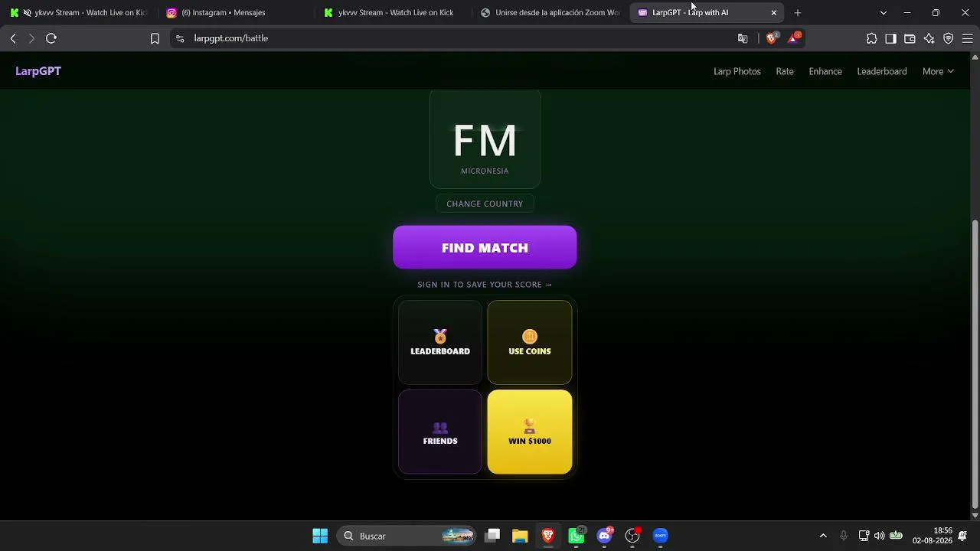The height and width of the screenshot is (551, 980).
Task: Open File Explorer from taskbar
Action: [520, 536]
